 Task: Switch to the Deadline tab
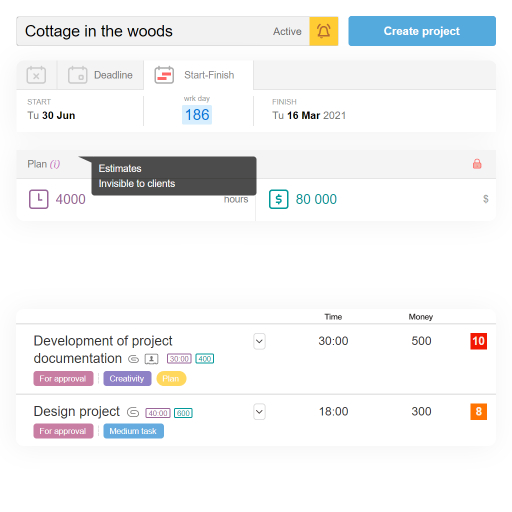coord(100,75)
